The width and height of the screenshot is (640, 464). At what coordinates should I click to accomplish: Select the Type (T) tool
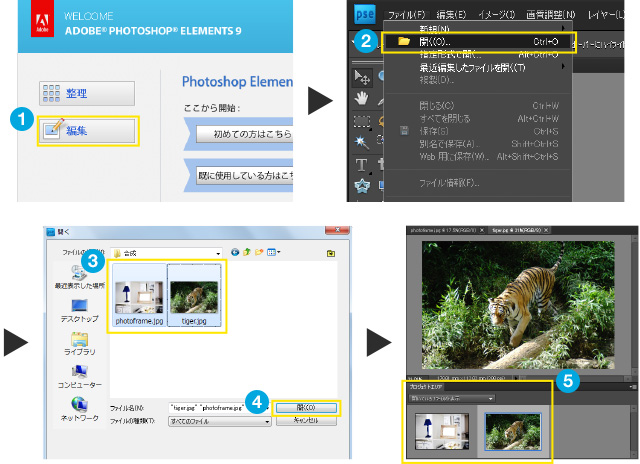tap(361, 165)
